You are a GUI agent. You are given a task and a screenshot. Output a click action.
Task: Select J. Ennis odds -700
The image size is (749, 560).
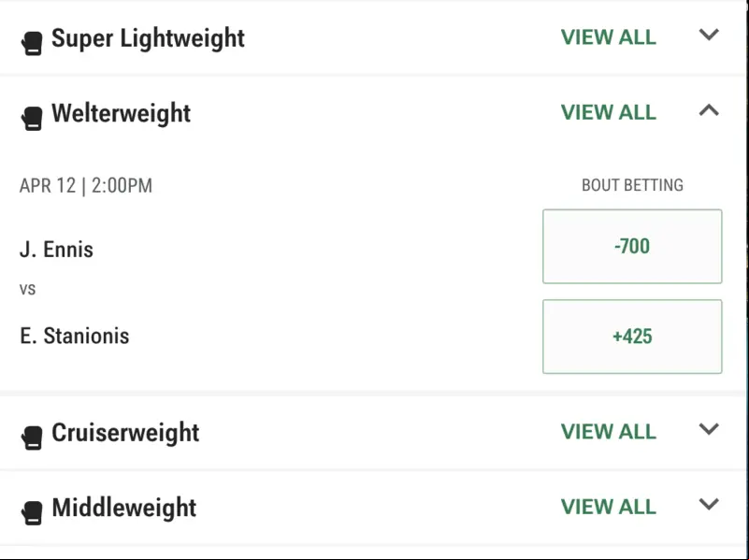coord(632,246)
